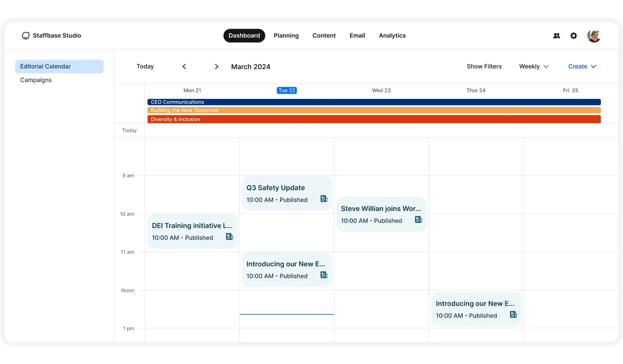
Task: Click the article icon on Q3 Safety Update
Action: click(324, 198)
